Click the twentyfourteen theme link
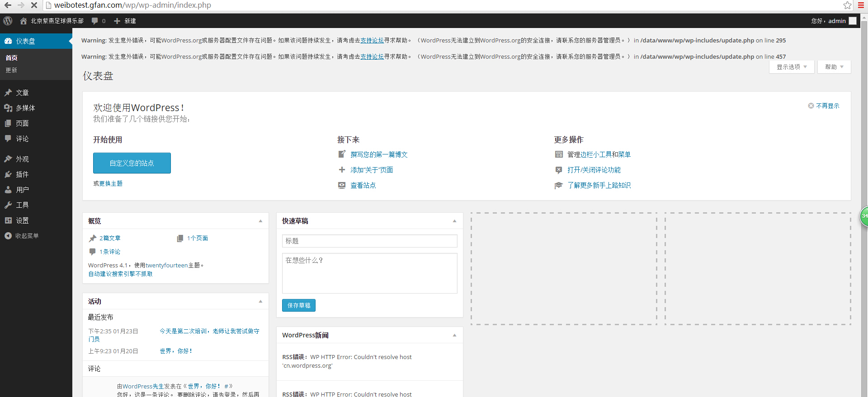Screen dimensions: 868x397 [166, 265]
